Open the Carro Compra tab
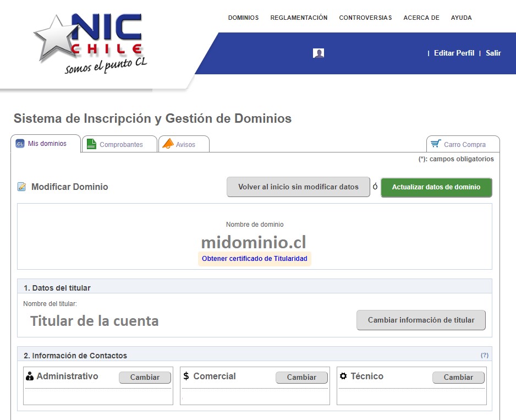This screenshot has height=420, width=516. coord(463,144)
